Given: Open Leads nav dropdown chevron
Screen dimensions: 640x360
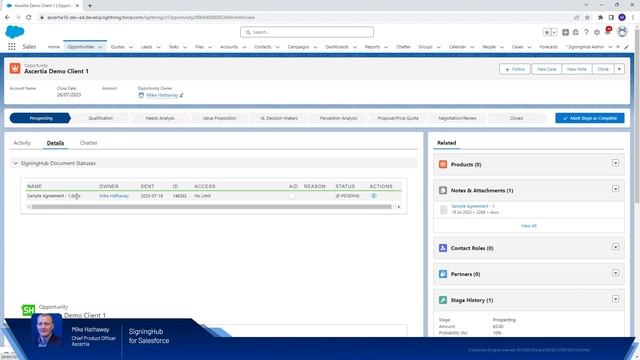Looking at the screenshot, I should 159,47.
